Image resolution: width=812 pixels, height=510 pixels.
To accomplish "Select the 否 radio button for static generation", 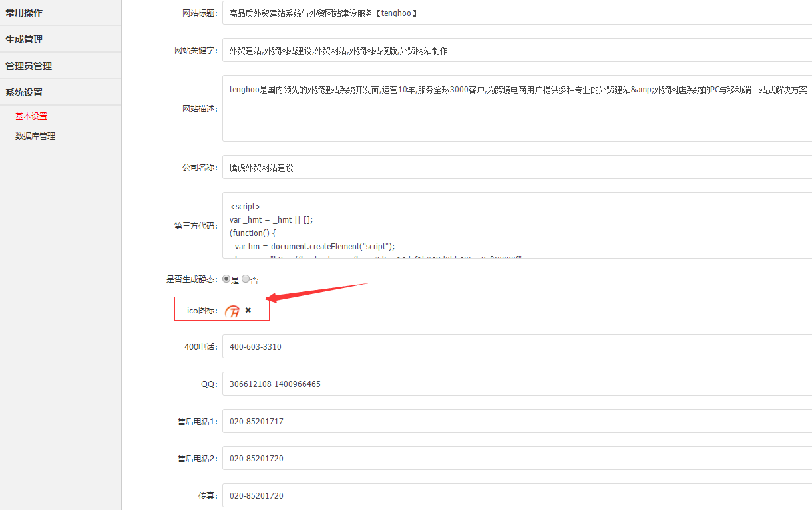I will point(245,279).
